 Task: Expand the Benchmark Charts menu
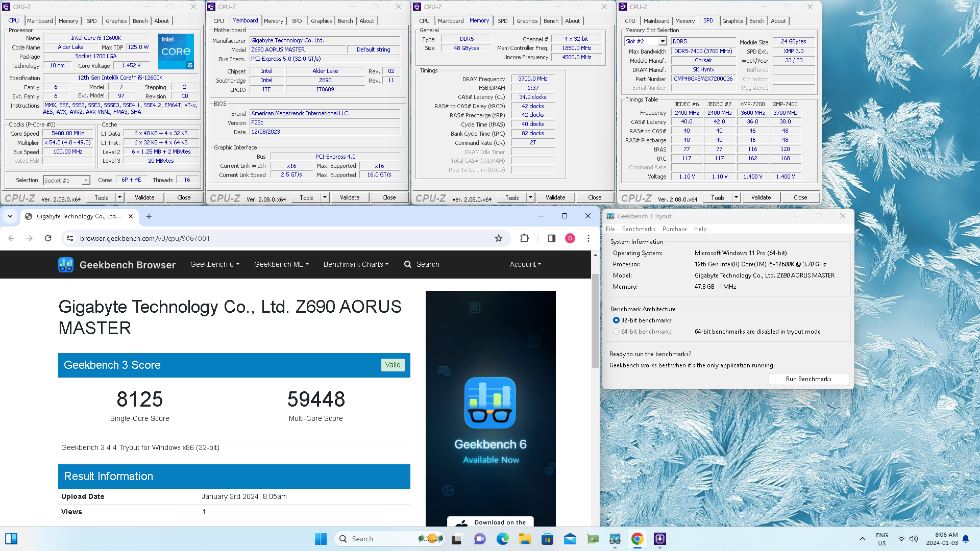pos(356,264)
